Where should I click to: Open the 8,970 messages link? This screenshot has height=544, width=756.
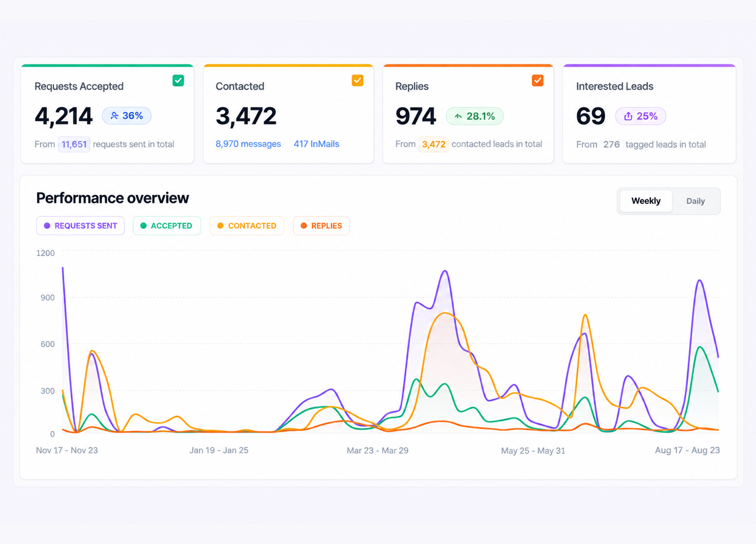248,144
